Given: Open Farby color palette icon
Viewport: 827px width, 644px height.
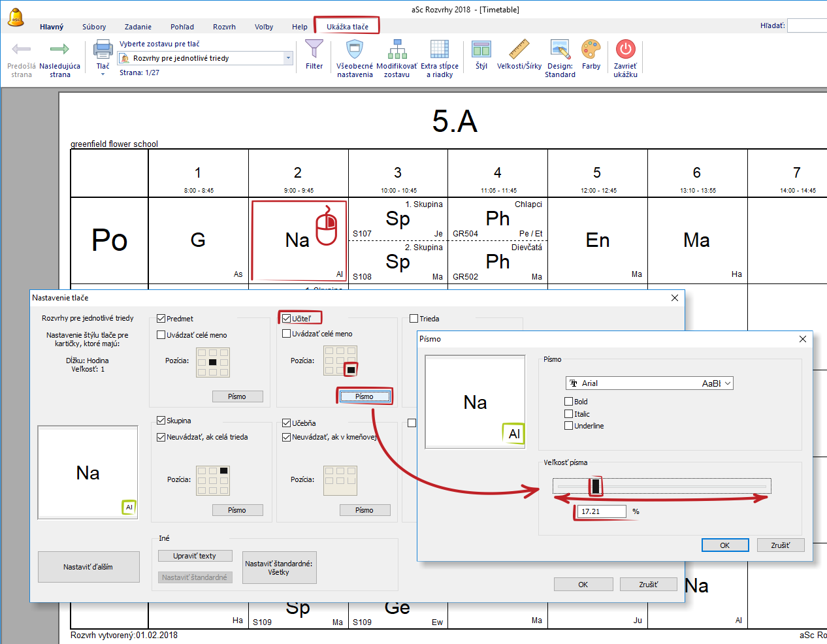Looking at the screenshot, I should [x=591, y=50].
